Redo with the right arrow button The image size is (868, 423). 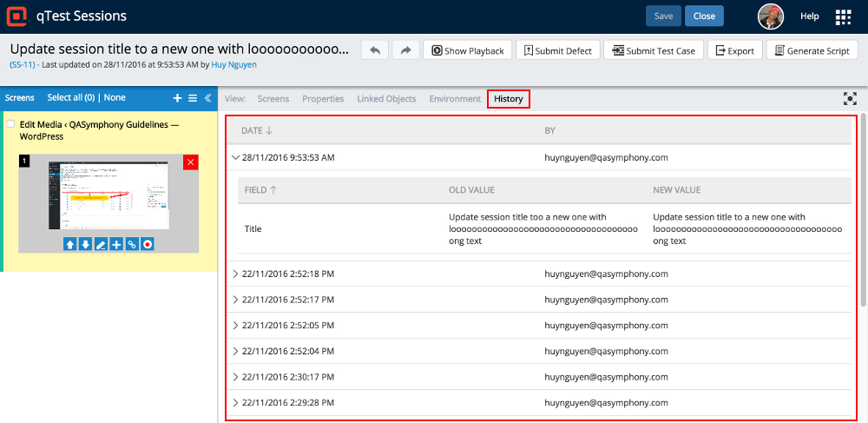[x=405, y=50]
